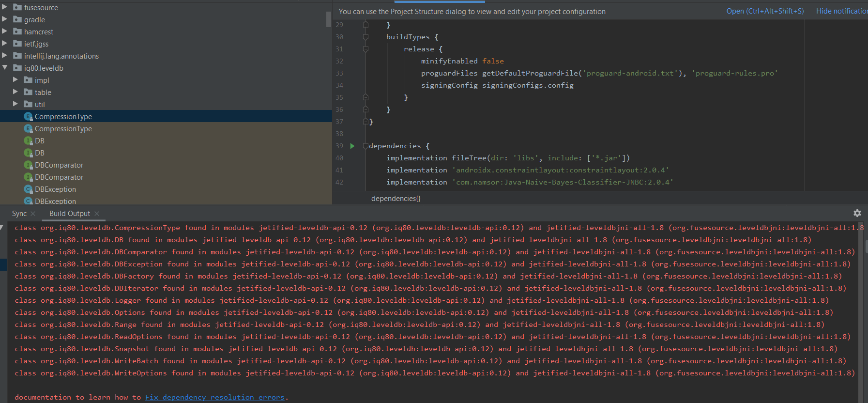
Task: Click the org.iq80.leveldb.Logger error line
Action: click(x=422, y=300)
